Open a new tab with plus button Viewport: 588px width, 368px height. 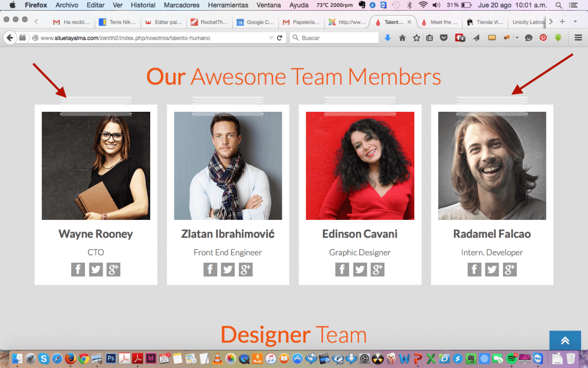[562, 22]
